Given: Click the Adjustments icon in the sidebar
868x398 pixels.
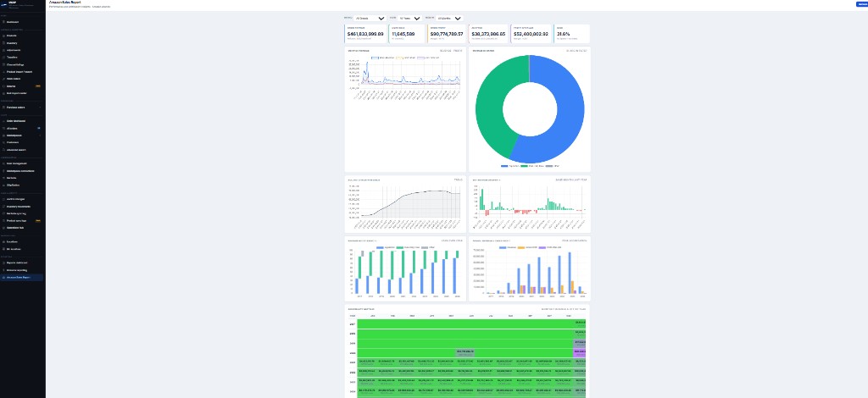Looking at the screenshot, I should pyautogui.click(x=3, y=50).
